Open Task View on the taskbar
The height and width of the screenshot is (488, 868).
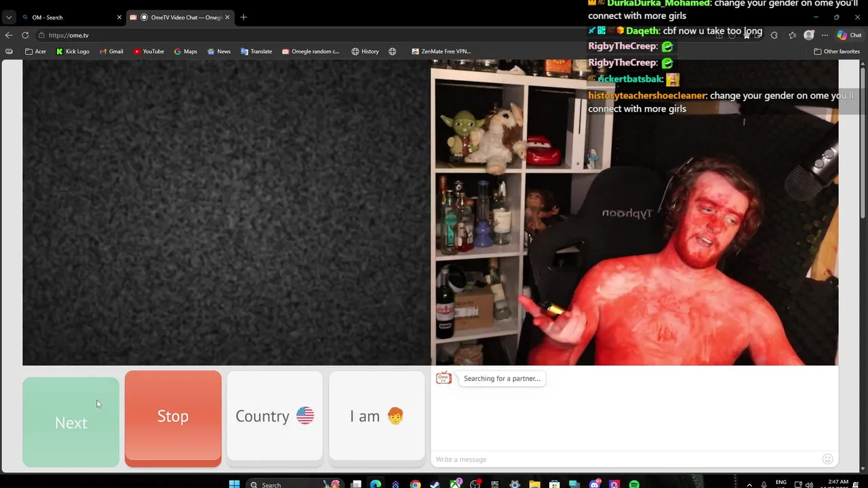[x=355, y=484]
